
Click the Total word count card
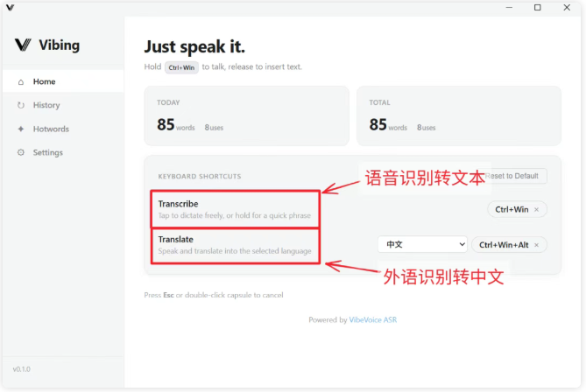pyautogui.click(x=458, y=115)
